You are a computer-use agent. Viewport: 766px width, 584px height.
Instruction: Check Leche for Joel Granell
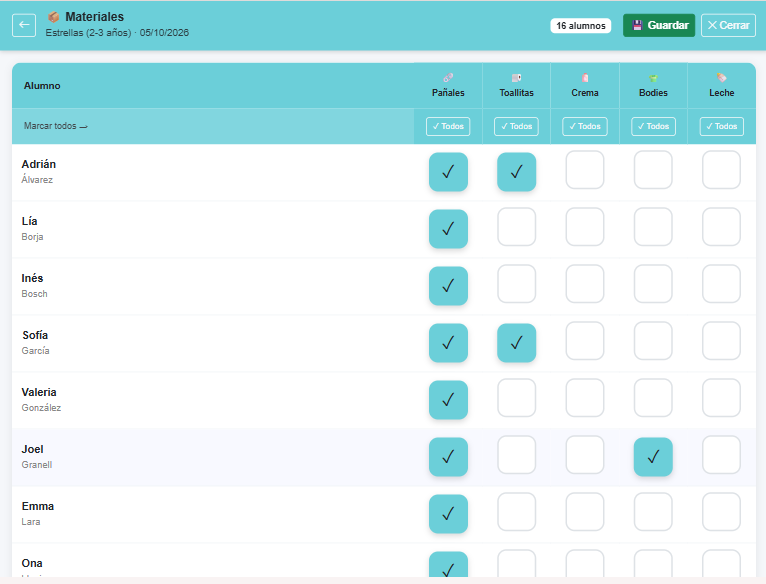point(722,455)
